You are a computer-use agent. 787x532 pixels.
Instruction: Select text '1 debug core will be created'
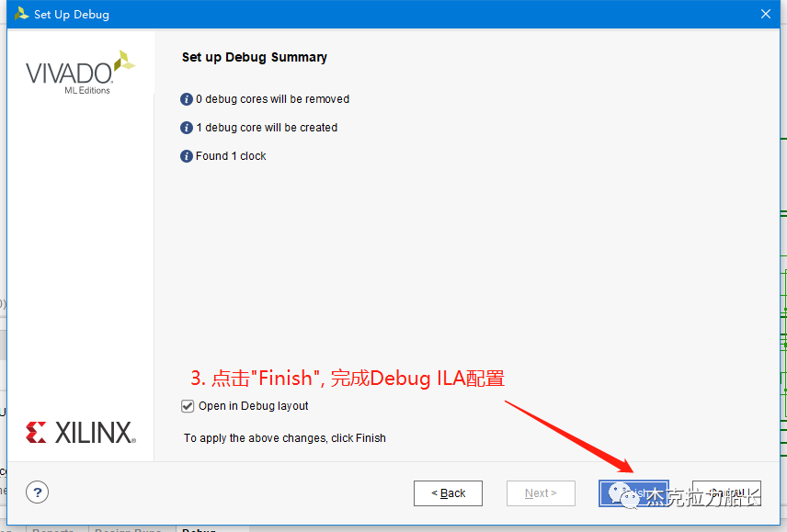point(267,128)
